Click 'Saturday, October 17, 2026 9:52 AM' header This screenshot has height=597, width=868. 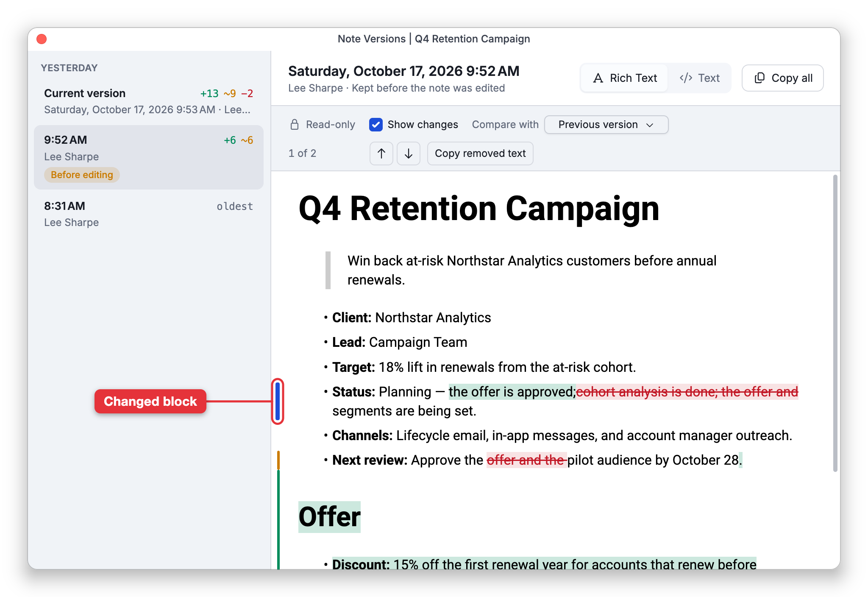(x=403, y=71)
